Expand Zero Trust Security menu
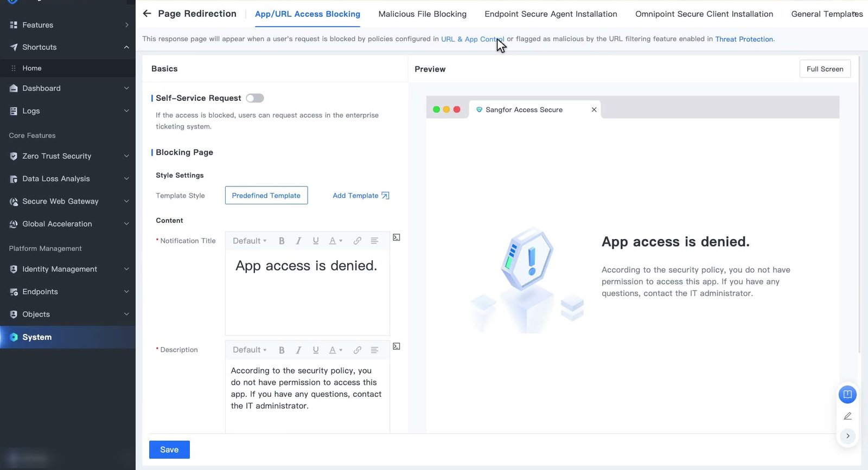Screen dimensions: 868x470 pyautogui.click(x=68, y=156)
